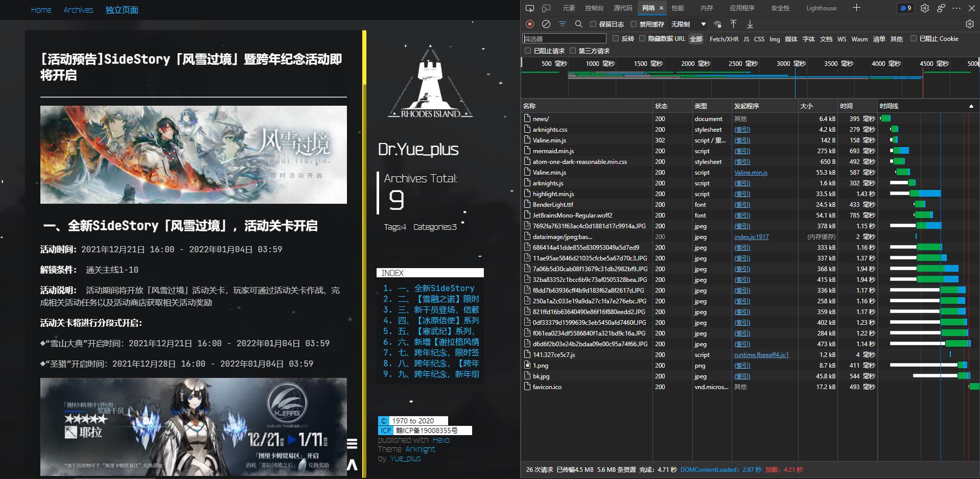This screenshot has height=479, width=980.
Task: Toggle the device emulation icon
Action: coord(546,8)
